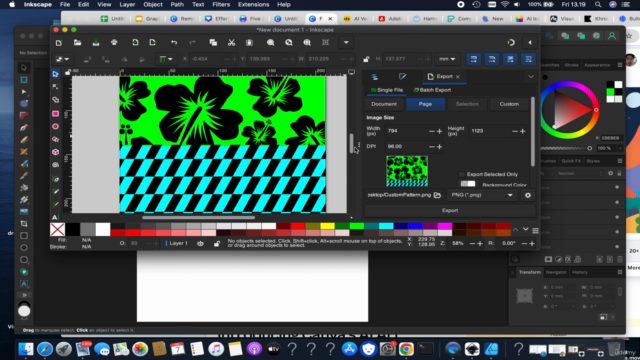Click the no-paint X swatch
640x360 pixels.
[x=58, y=229]
